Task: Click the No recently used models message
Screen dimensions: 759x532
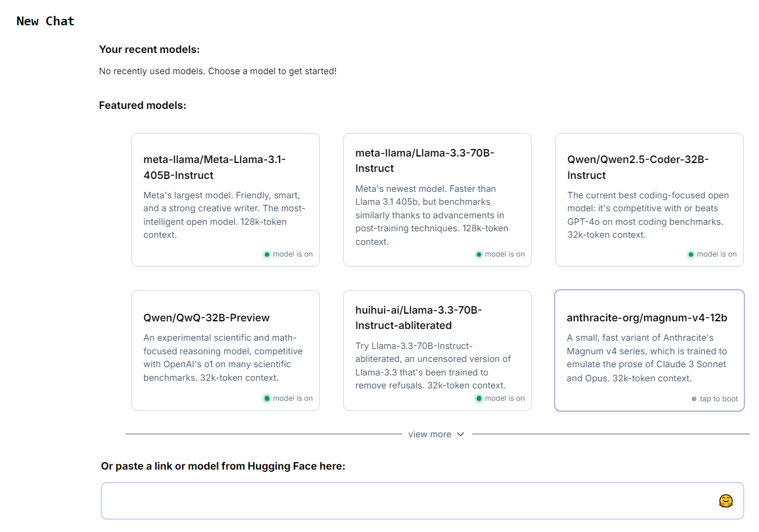Action: (x=218, y=71)
